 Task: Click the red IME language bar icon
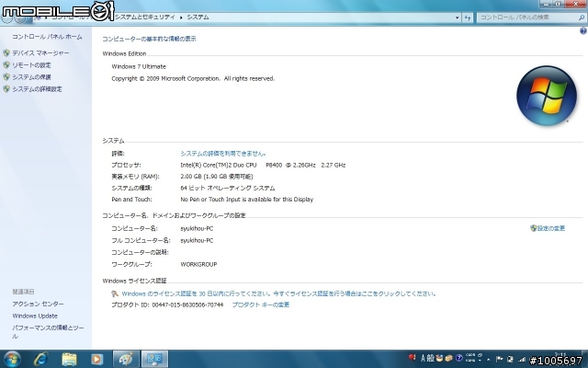412,358
